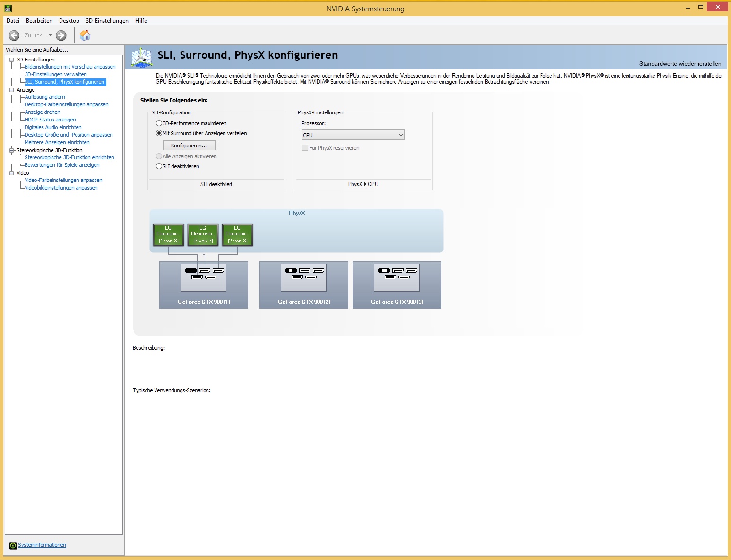Click the Zurück label in toolbar
The width and height of the screenshot is (731, 560).
33,35
